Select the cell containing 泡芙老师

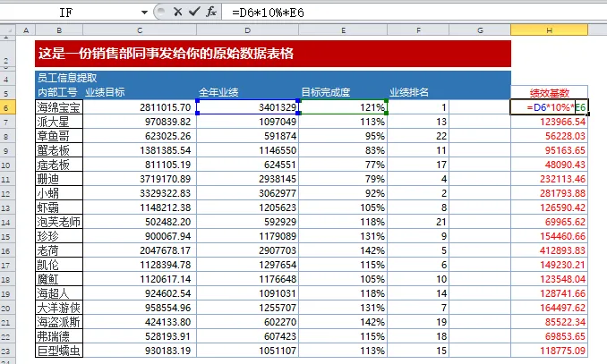point(59,222)
